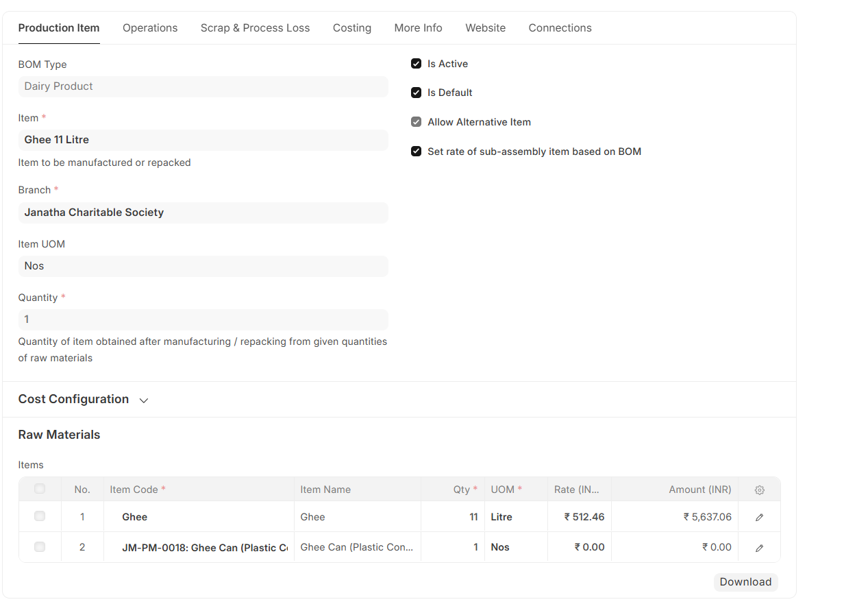Uncheck the Is Default checkbox
Screen dimensions: 868x615
(416, 93)
